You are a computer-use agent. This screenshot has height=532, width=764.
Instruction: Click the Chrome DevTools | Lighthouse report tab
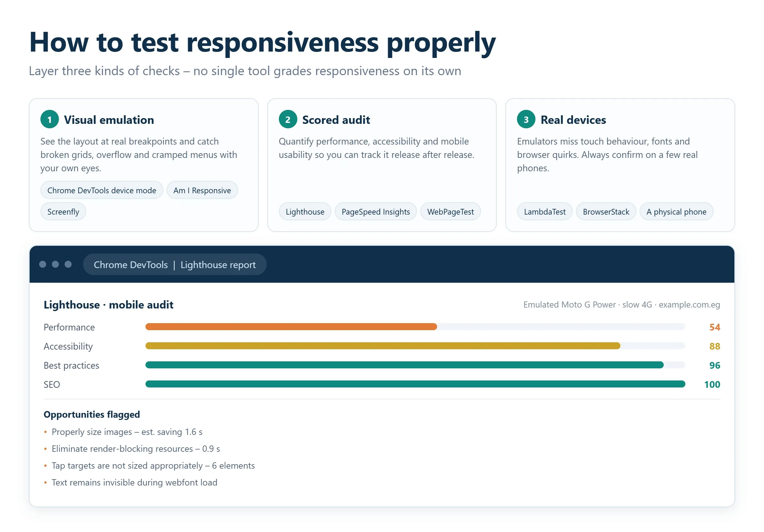pos(175,265)
